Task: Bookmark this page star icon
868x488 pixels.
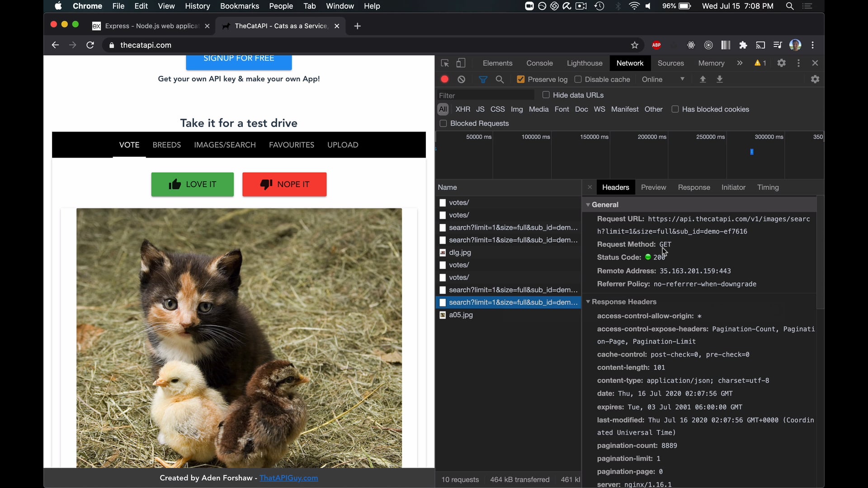Action: pos(635,45)
